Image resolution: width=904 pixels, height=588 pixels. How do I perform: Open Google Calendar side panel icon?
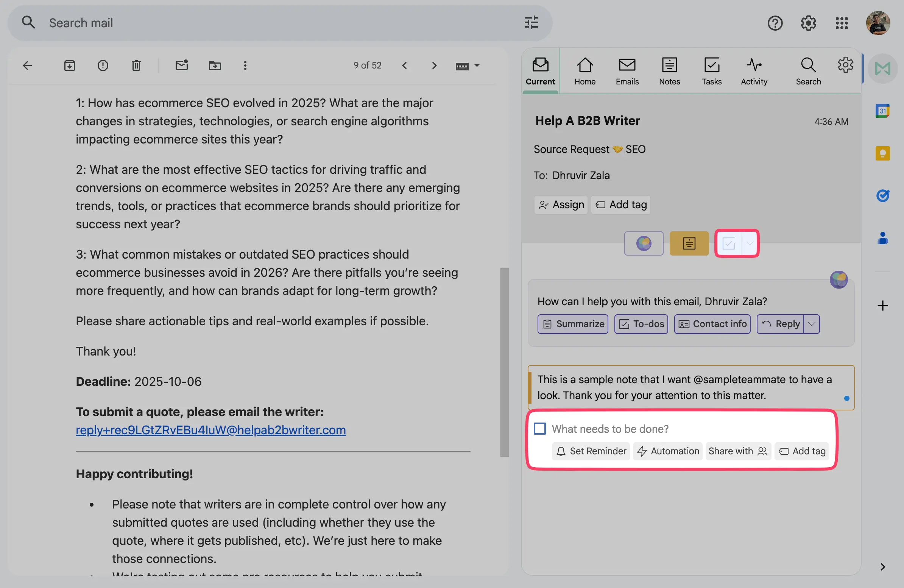coord(882,111)
